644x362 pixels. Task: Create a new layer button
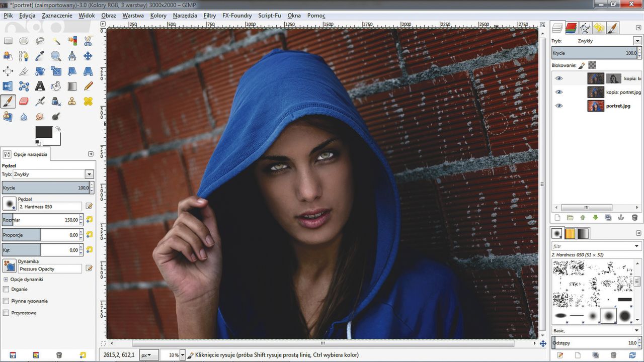tap(557, 218)
